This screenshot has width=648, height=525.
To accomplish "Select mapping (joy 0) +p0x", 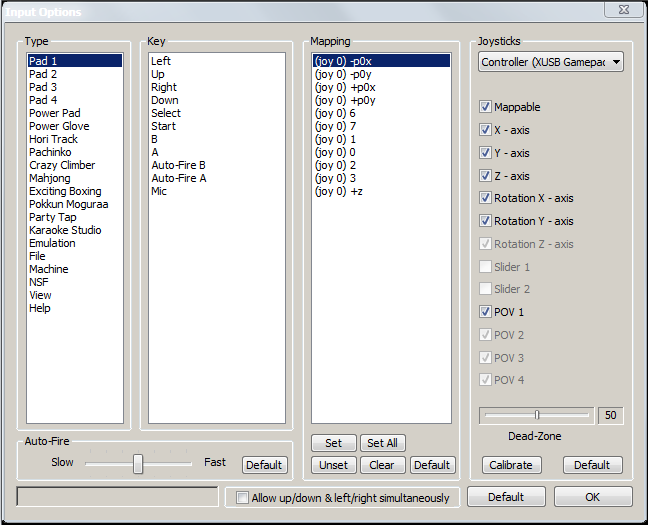I will click(381, 87).
